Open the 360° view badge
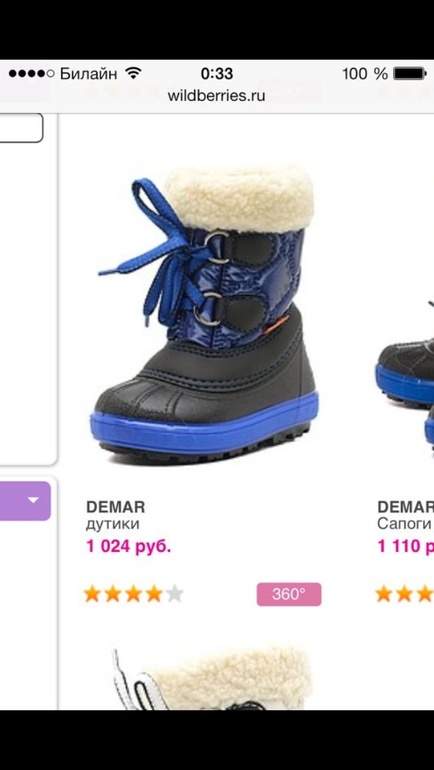This screenshot has width=434, height=770. (x=289, y=594)
